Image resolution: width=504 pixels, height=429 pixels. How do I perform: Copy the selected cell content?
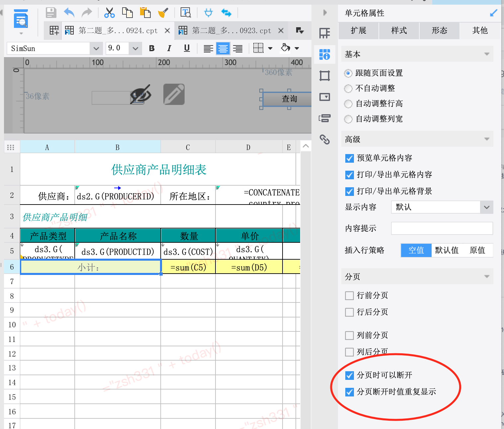coord(127,13)
